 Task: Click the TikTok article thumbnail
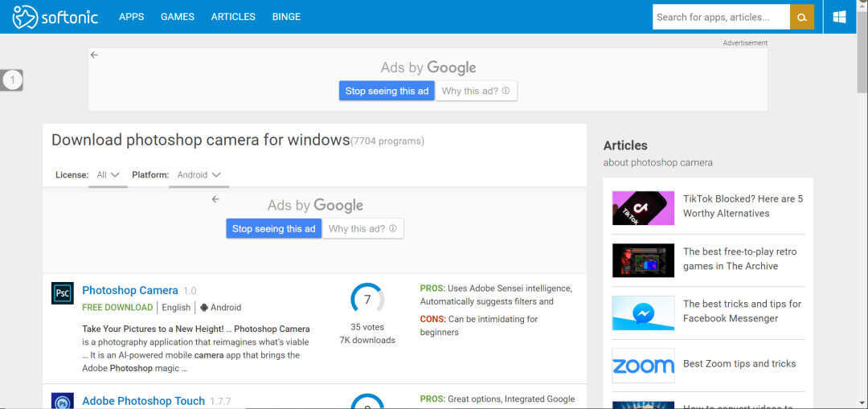(x=643, y=208)
